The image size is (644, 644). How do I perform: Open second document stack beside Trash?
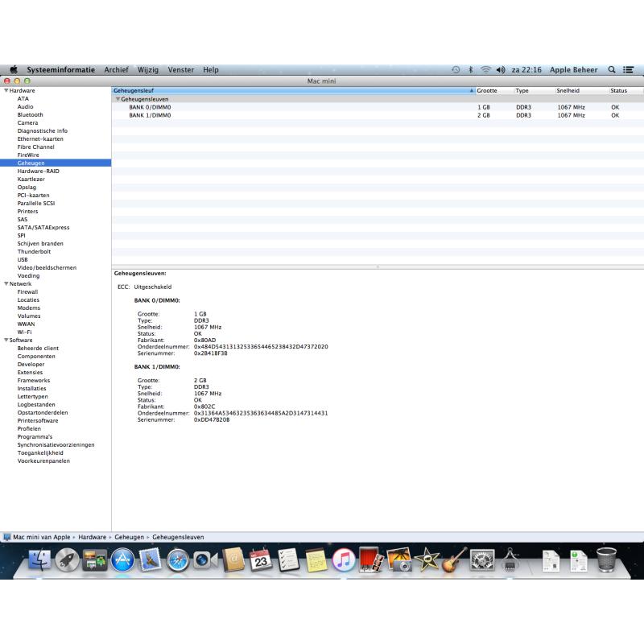pyautogui.click(x=579, y=561)
